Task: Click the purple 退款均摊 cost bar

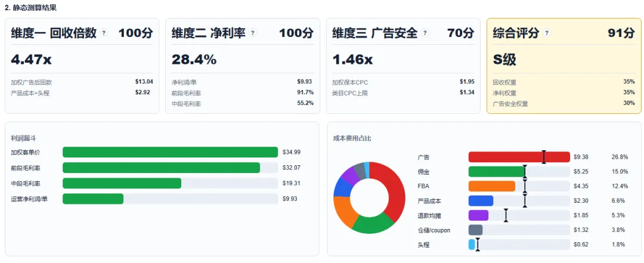Action: [x=478, y=215]
